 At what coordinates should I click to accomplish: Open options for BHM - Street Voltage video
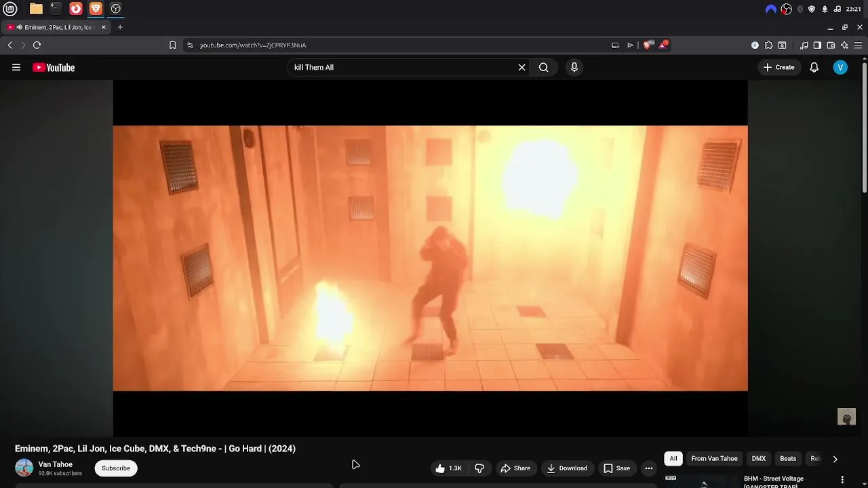click(x=842, y=480)
